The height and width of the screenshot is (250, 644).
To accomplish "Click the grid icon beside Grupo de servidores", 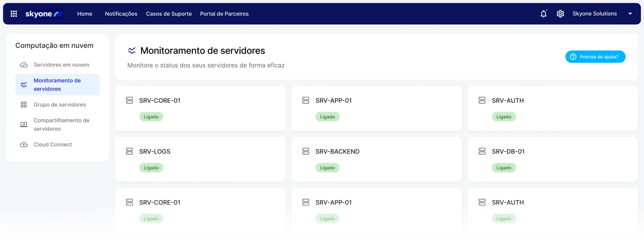I will click(x=24, y=104).
